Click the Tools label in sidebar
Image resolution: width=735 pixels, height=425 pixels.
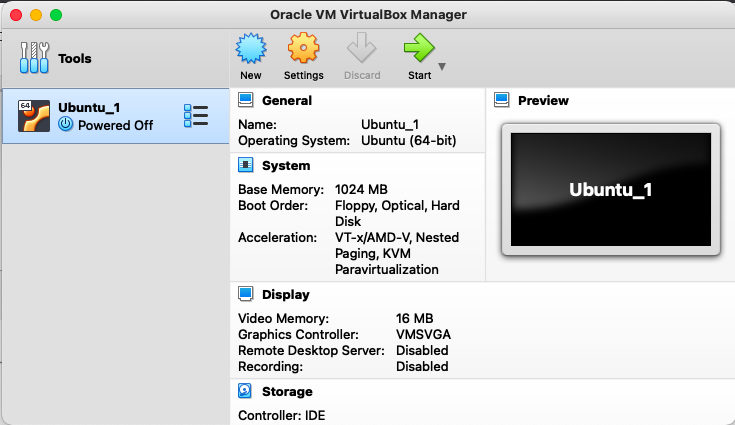75,59
